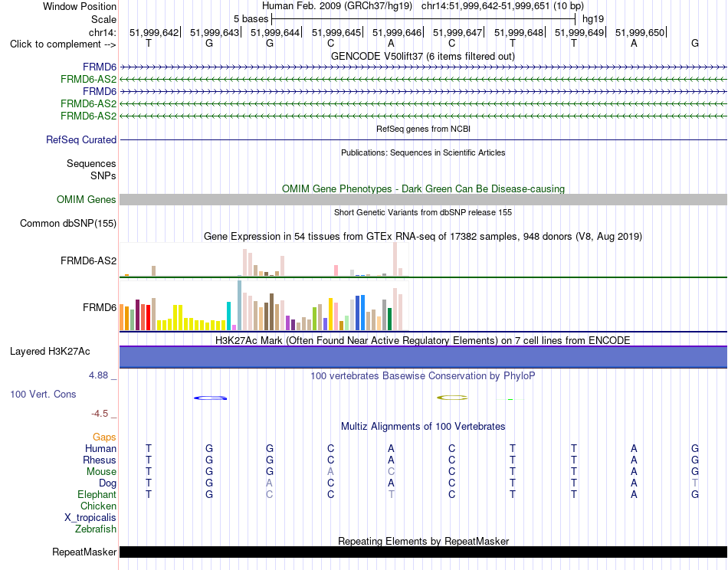This screenshot has height=570, width=728.
Task: Open the RefSeq Curated track label
Action: point(80,139)
